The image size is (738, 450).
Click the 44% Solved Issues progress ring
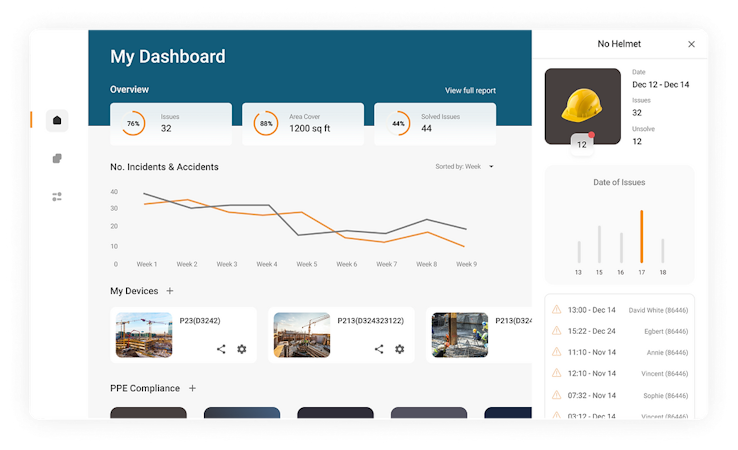coord(398,123)
